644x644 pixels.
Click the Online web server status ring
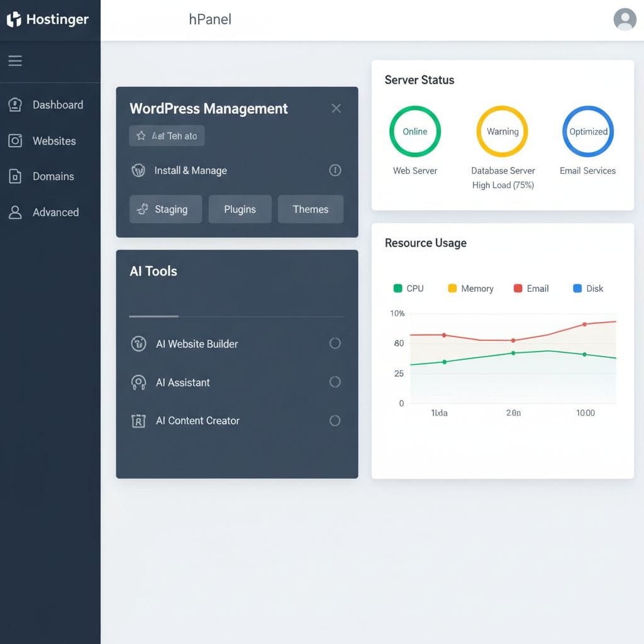(x=415, y=131)
